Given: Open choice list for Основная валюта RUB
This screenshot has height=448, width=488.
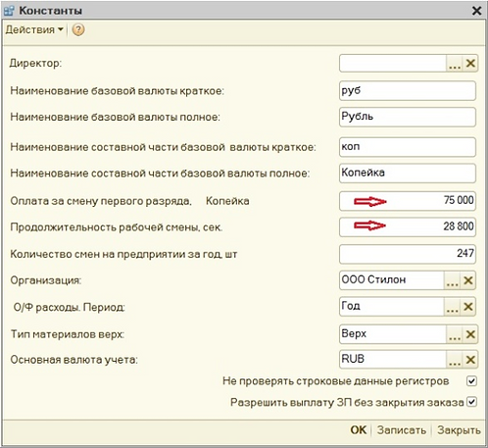Looking at the screenshot, I should tap(455, 360).
